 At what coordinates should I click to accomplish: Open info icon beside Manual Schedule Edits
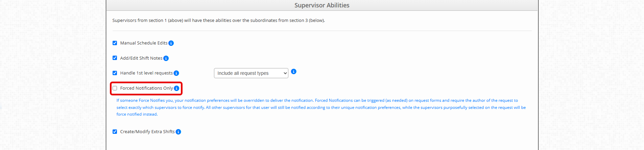[171, 43]
